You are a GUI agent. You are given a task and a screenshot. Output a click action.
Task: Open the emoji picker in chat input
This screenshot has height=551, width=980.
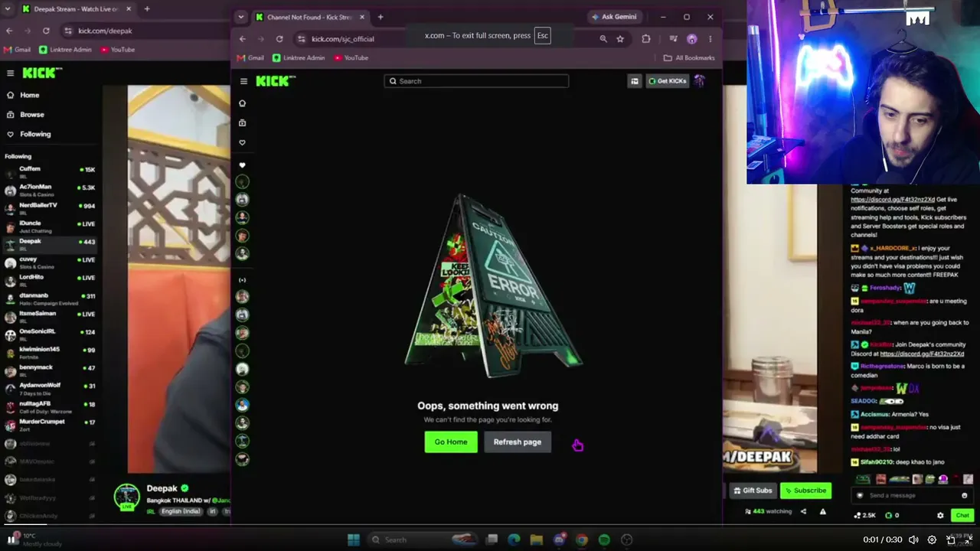[x=965, y=496]
